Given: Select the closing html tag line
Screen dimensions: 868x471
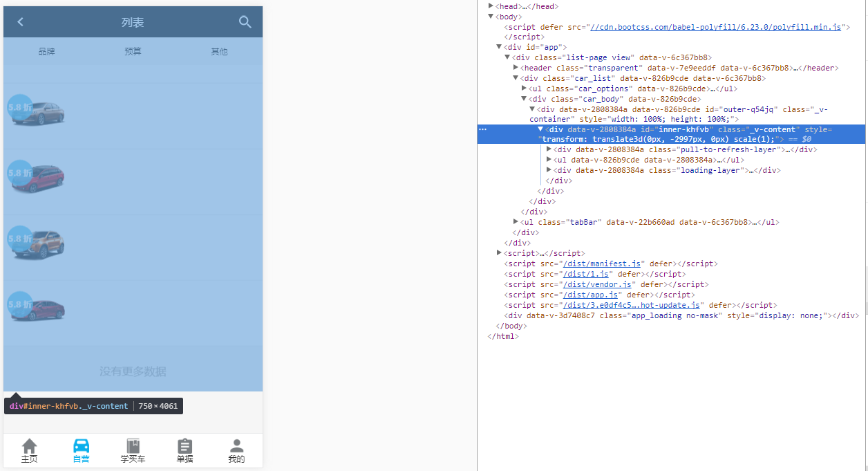Looking at the screenshot, I should pos(502,336).
